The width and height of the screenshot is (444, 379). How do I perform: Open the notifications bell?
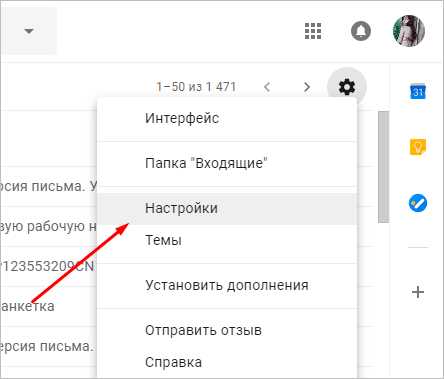[361, 31]
